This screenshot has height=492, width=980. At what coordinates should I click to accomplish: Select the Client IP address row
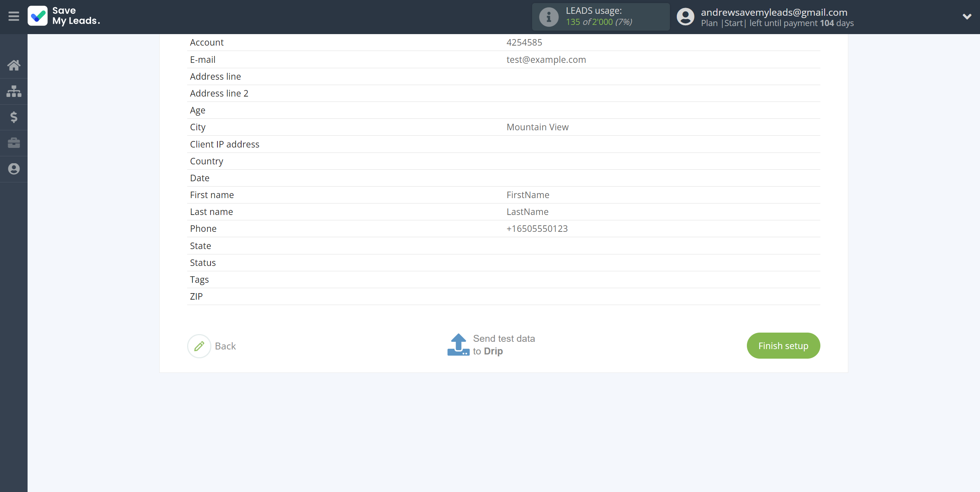503,144
